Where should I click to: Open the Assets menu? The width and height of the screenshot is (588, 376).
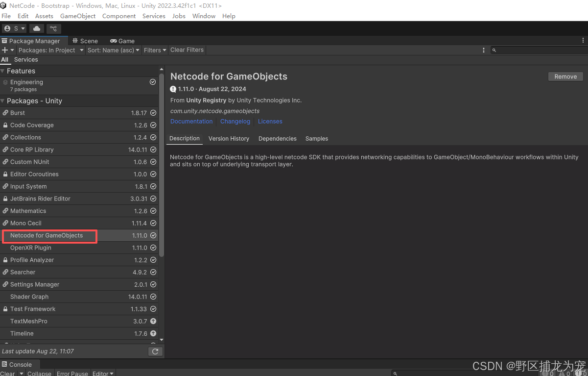tap(44, 16)
